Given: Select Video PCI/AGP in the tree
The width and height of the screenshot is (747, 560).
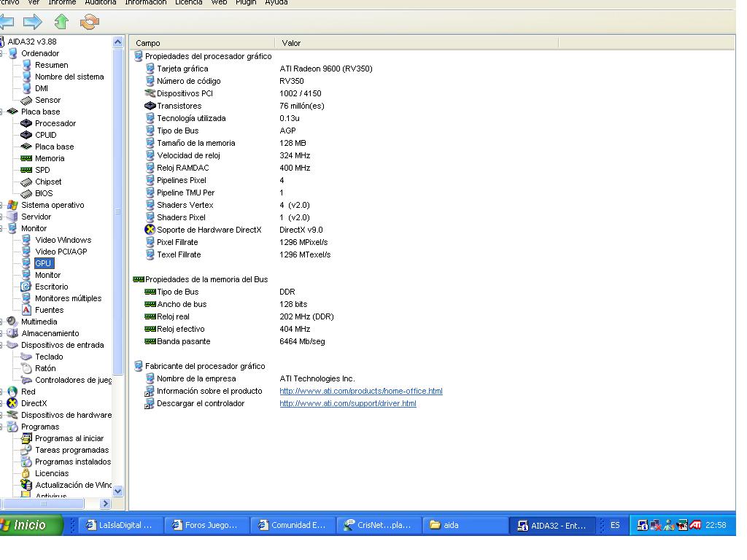Looking at the screenshot, I should (x=61, y=252).
